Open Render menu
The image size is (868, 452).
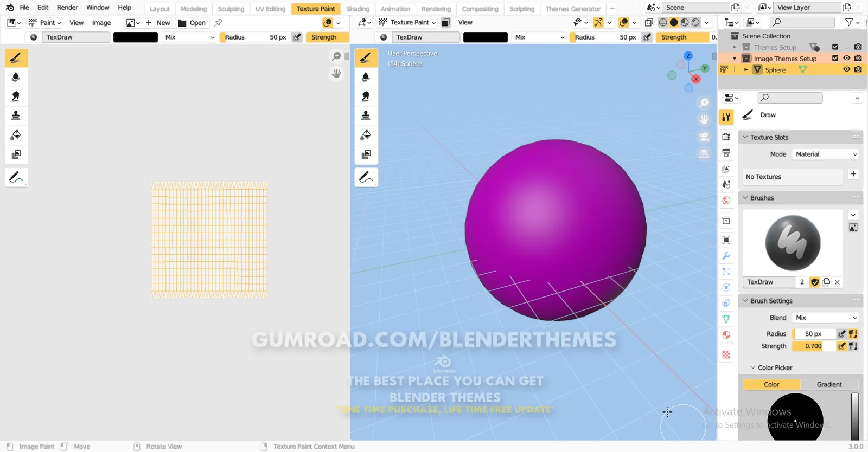point(67,8)
